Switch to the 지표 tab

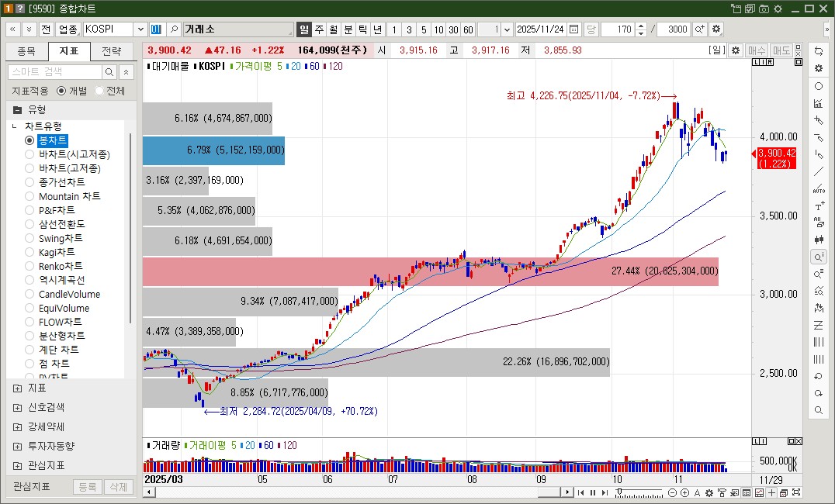coord(69,51)
